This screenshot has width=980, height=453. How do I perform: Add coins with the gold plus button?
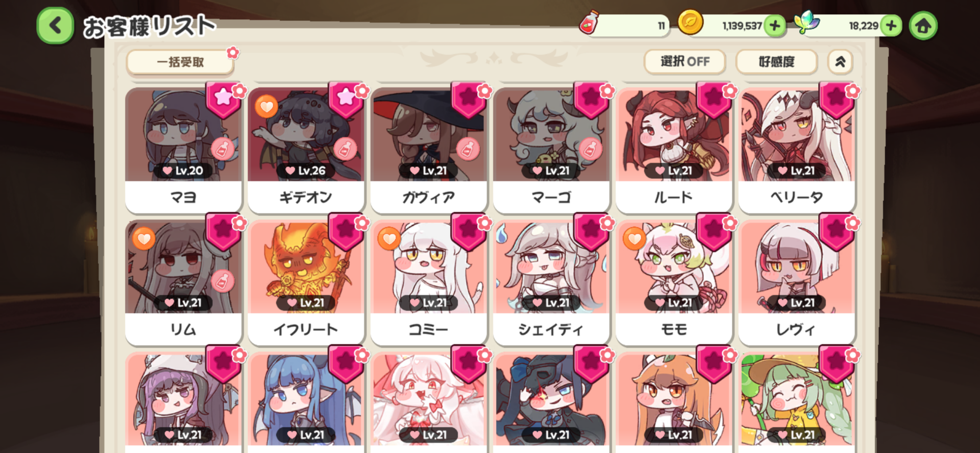[775, 26]
